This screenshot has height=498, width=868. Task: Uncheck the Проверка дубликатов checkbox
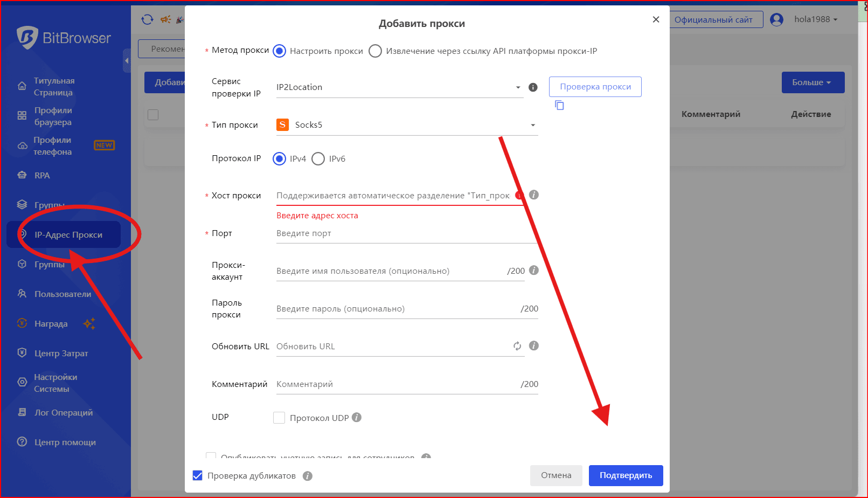click(x=198, y=476)
